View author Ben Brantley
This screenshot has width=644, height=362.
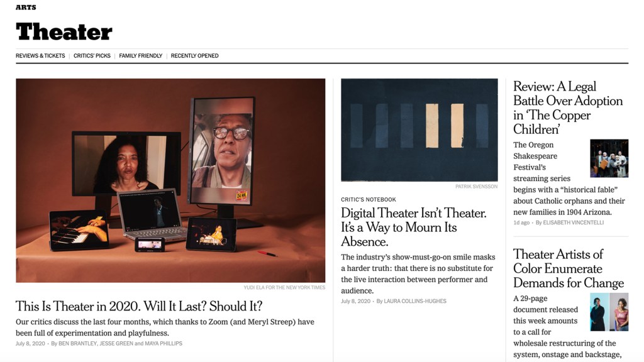click(77, 343)
